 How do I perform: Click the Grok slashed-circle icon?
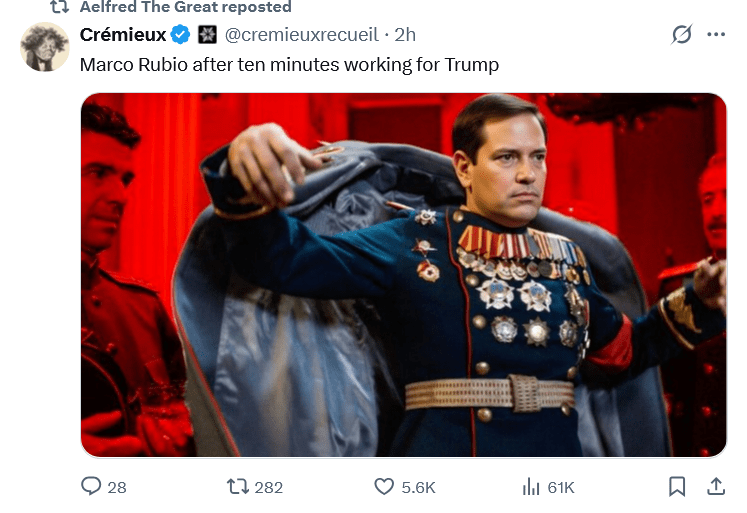(x=681, y=35)
